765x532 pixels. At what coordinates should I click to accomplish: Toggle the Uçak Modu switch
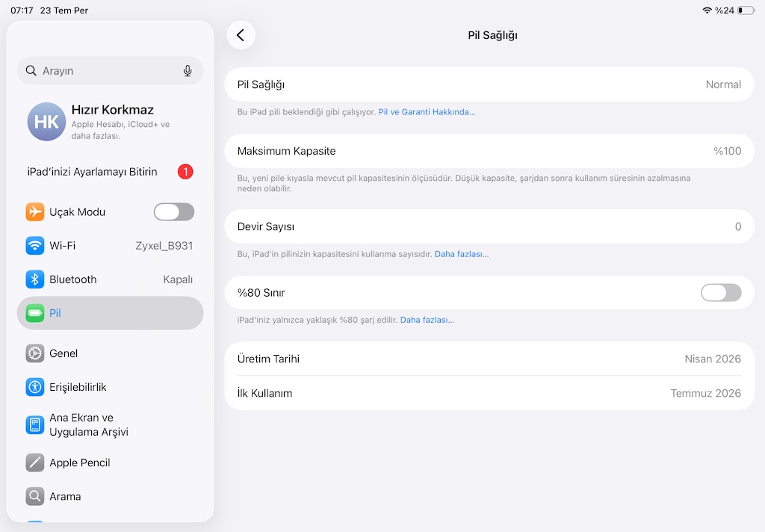pos(173,211)
